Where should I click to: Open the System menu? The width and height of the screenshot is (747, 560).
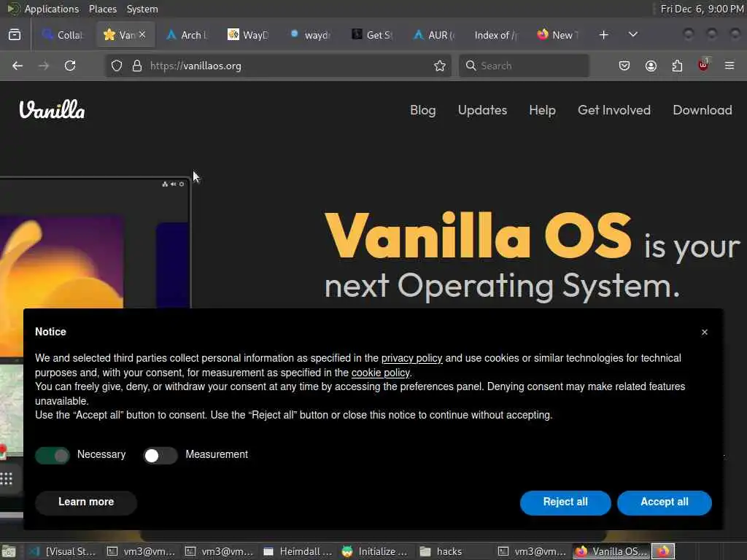point(142,9)
